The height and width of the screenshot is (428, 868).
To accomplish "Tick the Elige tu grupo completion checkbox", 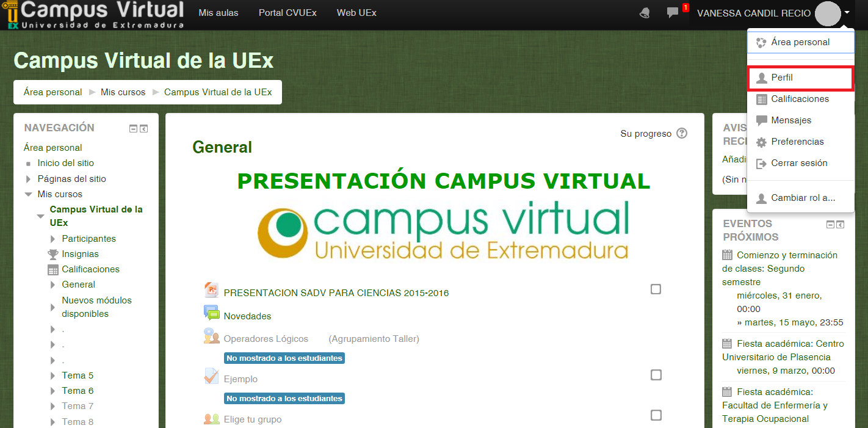I will coord(656,415).
